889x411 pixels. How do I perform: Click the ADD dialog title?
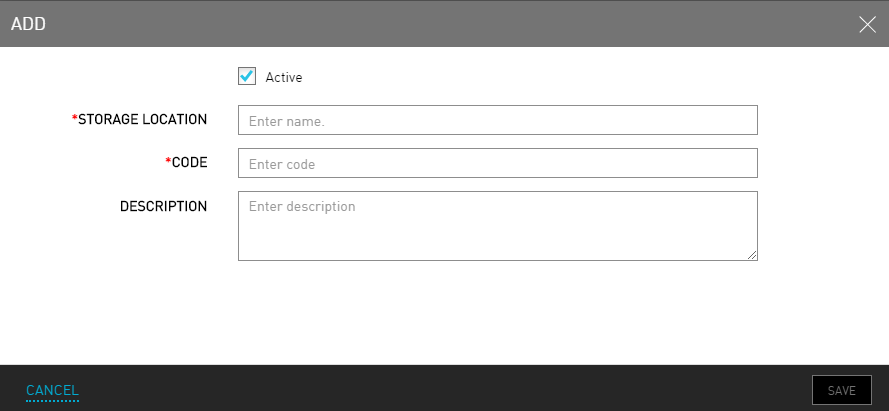28,24
